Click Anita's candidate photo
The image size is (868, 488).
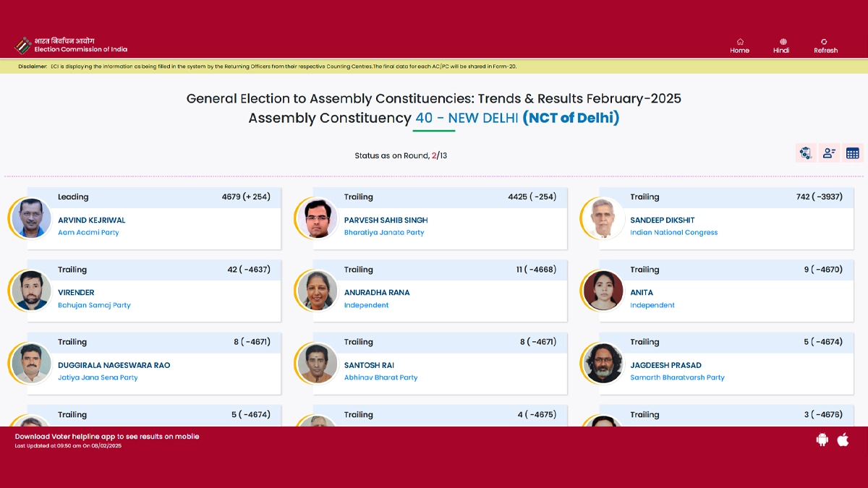pyautogui.click(x=603, y=291)
